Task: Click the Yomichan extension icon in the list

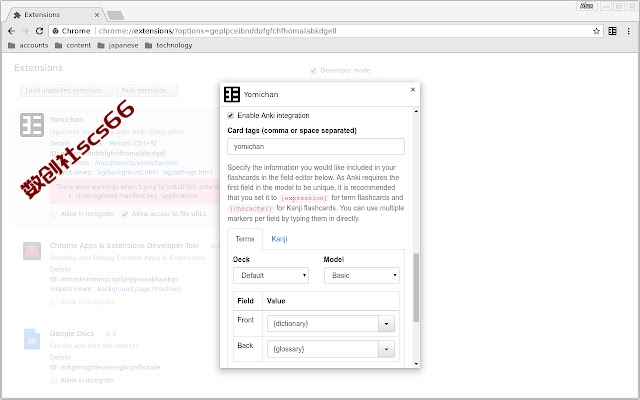Action: coord(32,125)
